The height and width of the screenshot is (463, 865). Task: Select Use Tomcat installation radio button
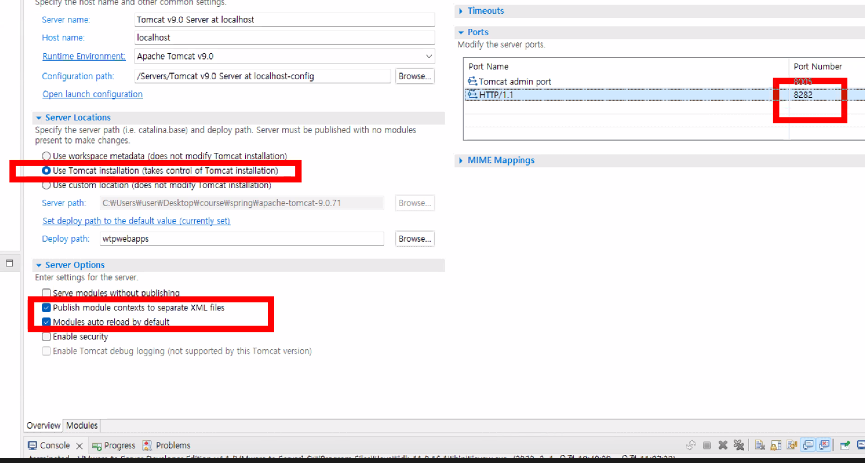(x=47, y=171)
